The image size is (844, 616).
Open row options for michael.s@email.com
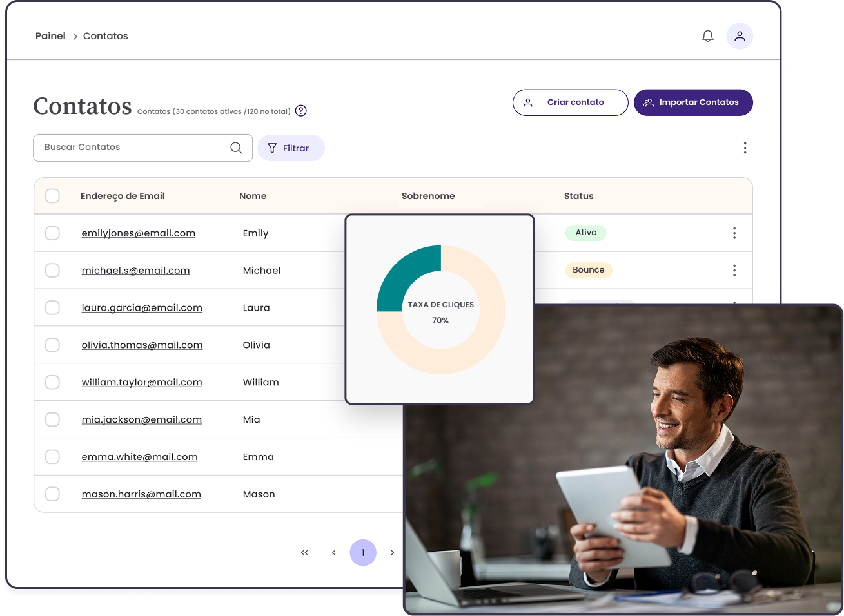coord(734,270)
